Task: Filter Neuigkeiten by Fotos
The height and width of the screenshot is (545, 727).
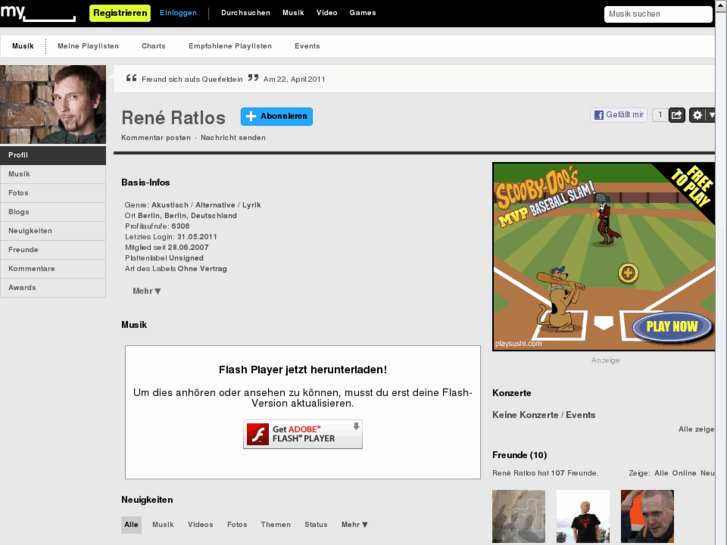Action: tap(237, 525)
